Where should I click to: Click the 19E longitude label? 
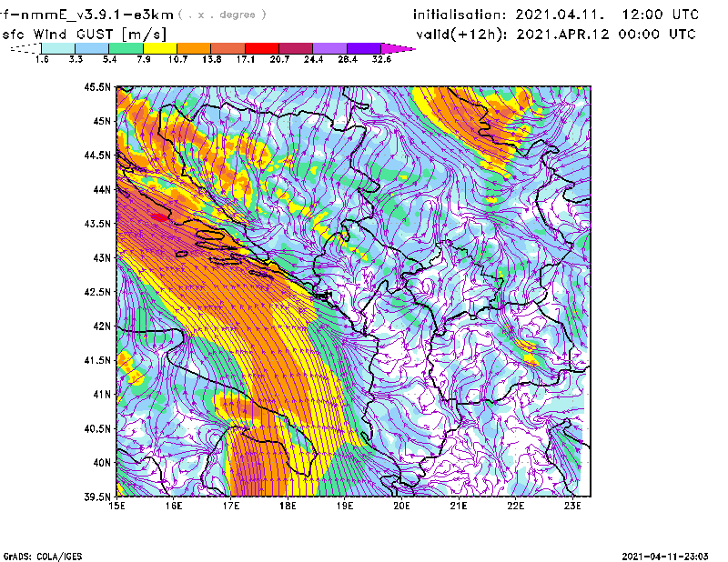pyautogui.click(x=345, y=506)
